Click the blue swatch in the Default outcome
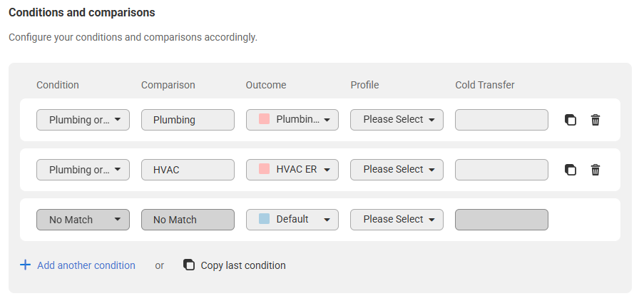Image resolution: width=644 pixels, height=306 pixels. tap(264, 218)
